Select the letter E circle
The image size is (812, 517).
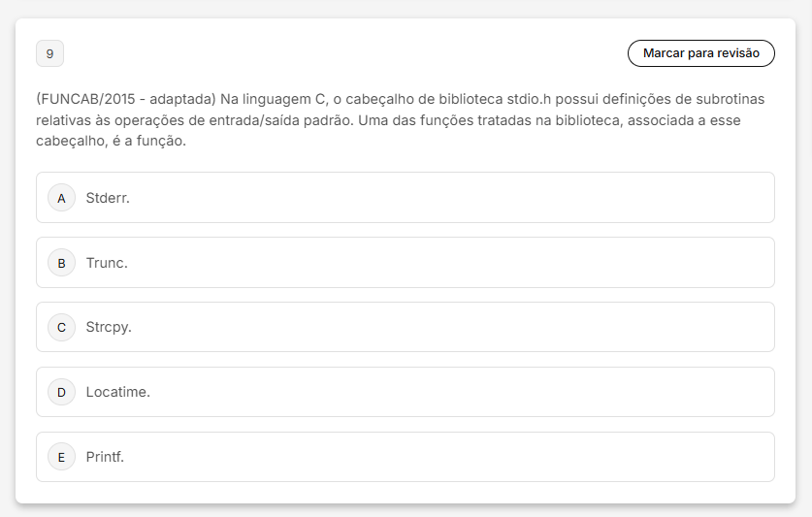62,457
